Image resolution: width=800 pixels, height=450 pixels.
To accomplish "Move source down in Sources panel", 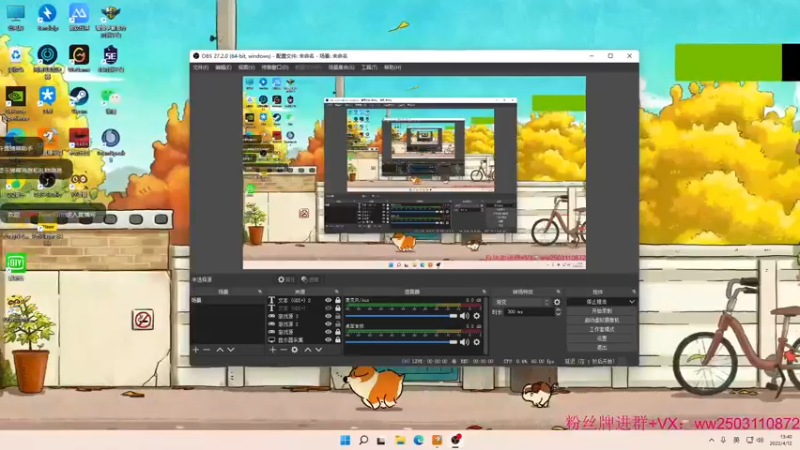I will (319, 350).
